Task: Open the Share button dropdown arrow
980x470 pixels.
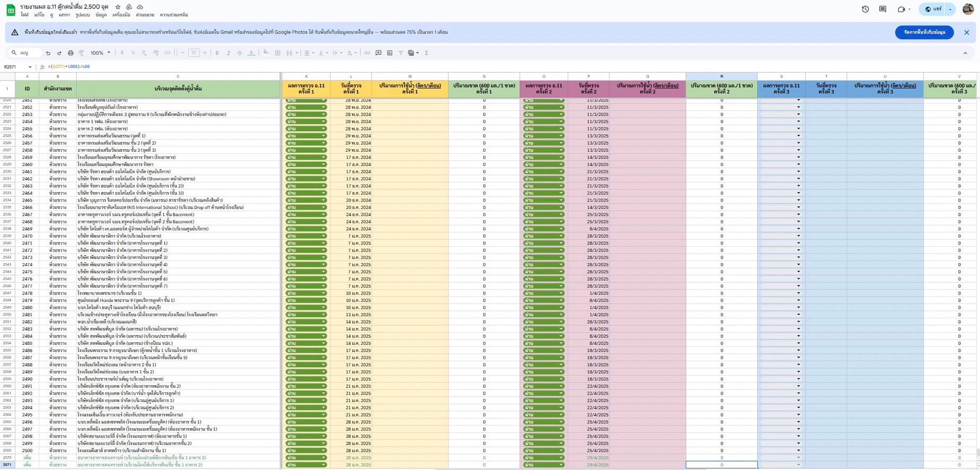Action: click(x=950, y=9)
